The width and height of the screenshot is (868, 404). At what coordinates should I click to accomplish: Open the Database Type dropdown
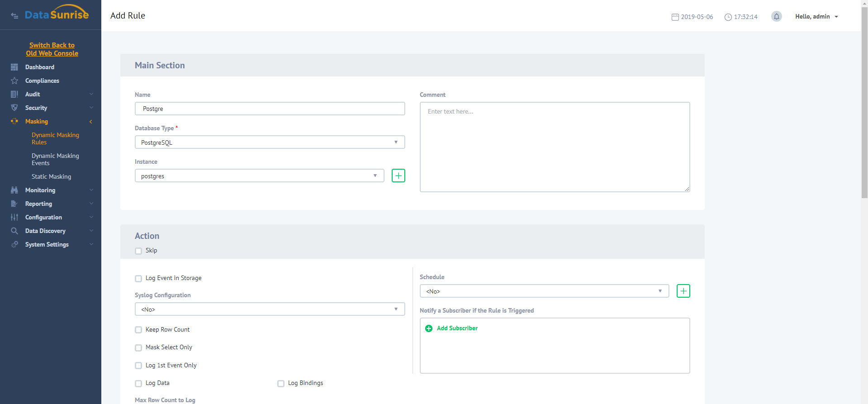tap(270, 142)
